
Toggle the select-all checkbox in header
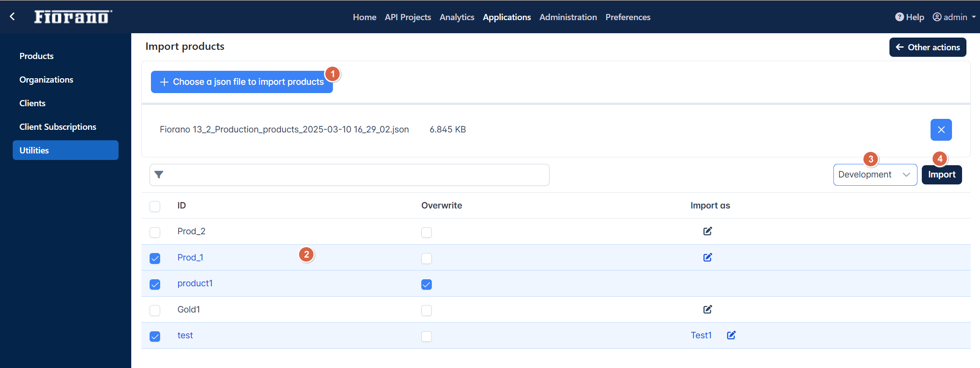click(x=155, y=206)
